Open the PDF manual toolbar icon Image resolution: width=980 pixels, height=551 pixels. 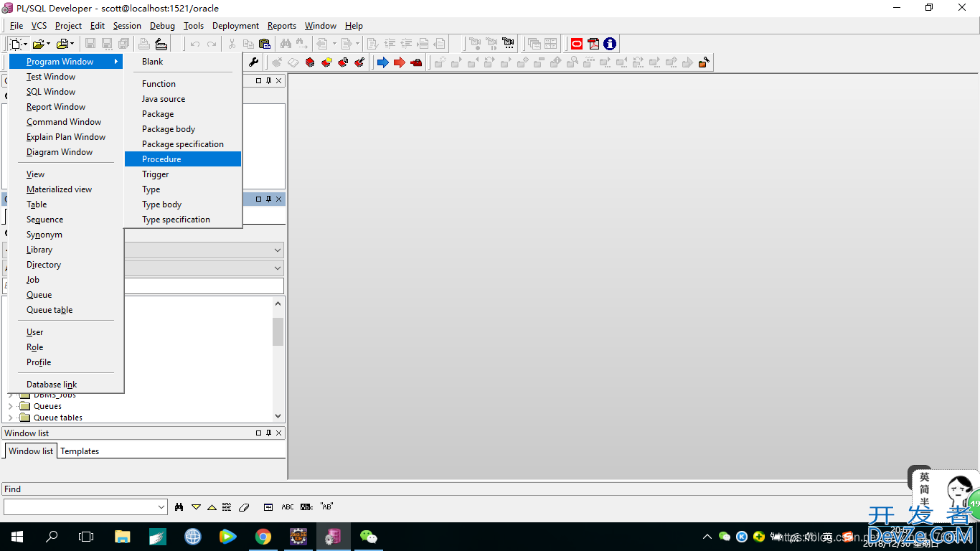[x=593, y=44]
